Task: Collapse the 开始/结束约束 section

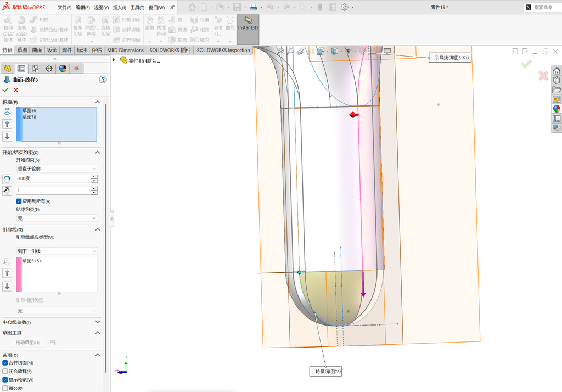Action: (x=98, y=153)
